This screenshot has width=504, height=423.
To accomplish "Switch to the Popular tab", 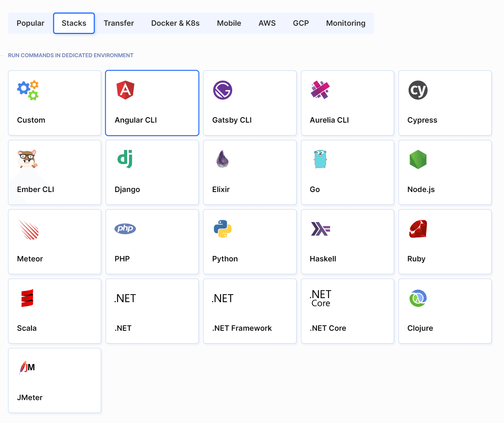I will [30, 23].
